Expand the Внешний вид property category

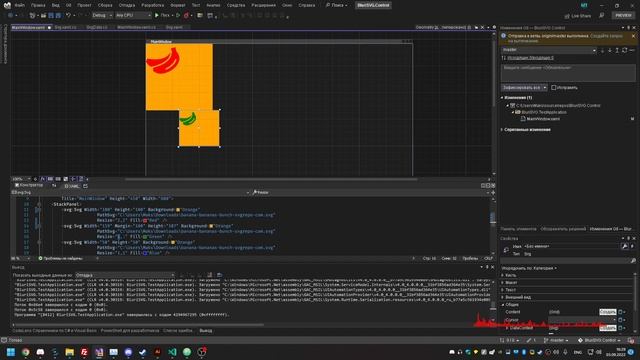pyautogui.click(x=503, y=298)
